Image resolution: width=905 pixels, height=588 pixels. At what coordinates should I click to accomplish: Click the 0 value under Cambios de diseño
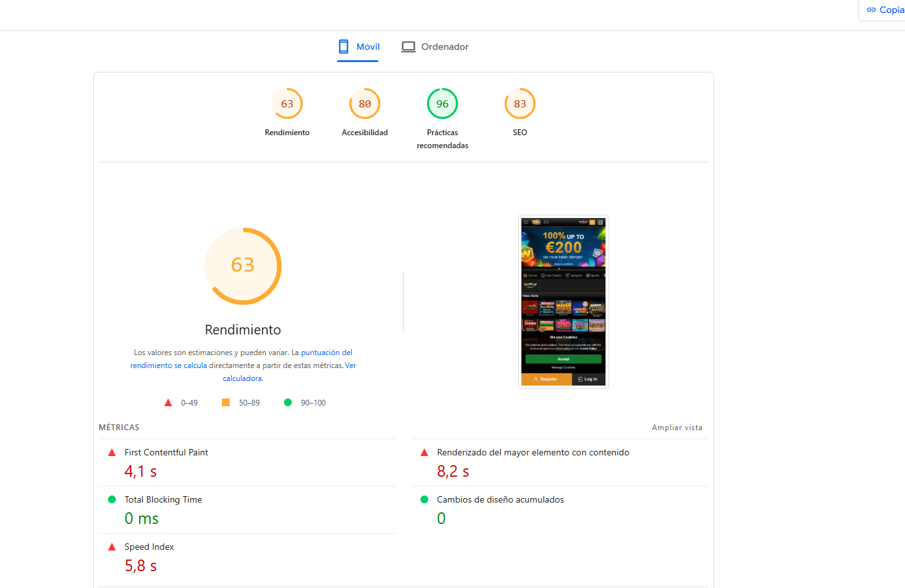point(441,518)
